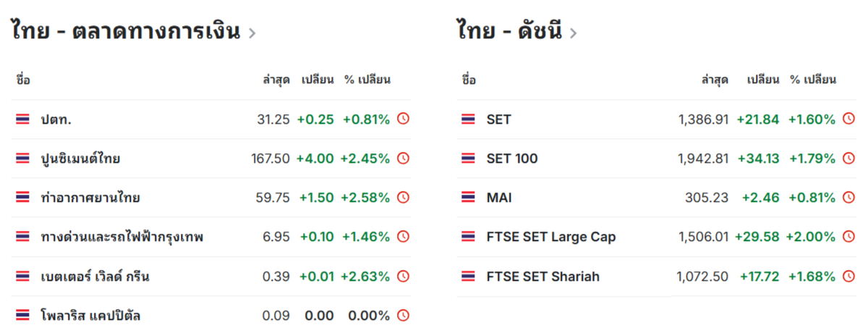868x333 pixels.
Task: Open the ไทย - ตลาดทางการเงิน heading
Action: (124, 31)
